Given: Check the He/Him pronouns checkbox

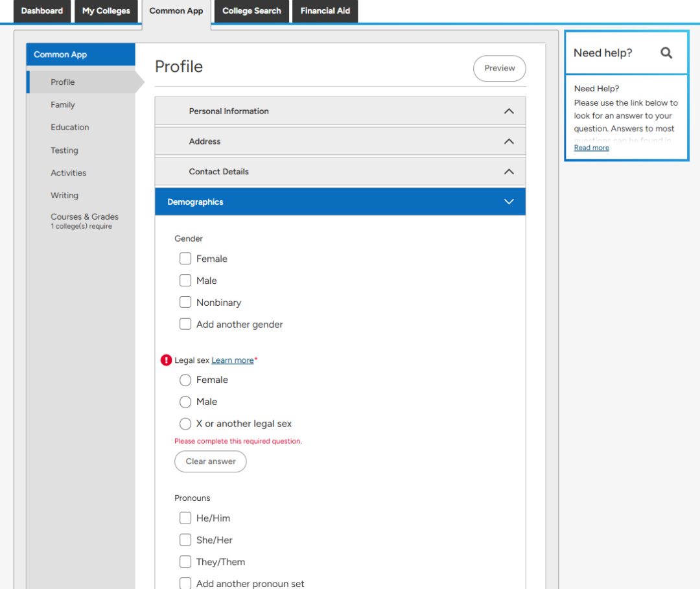Looking at the screenshot, I should click(x=185, y=518).
